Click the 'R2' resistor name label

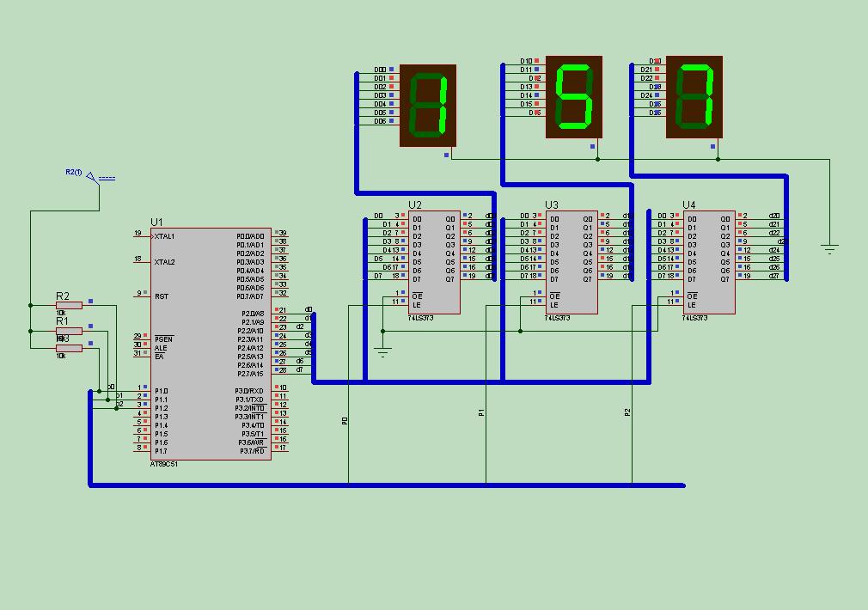(63, 296)
